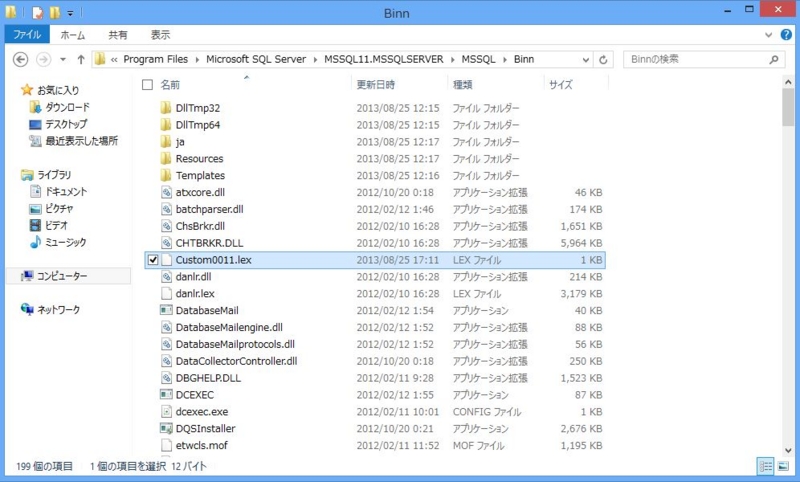Image resolution: width=800 pixels, height=482 pixels.
Task: Sort by 名前 column header
Action: tap(170, 85)
